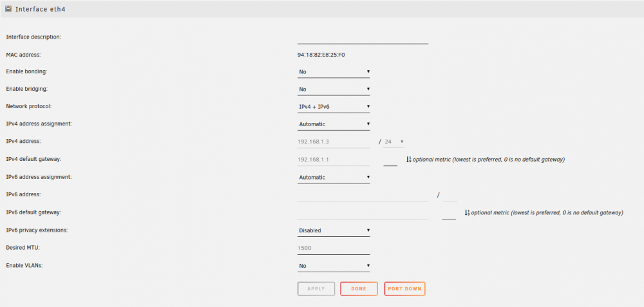Open the Enable bonding dropdown
Image resolution: width=644 pixels, height=307 pixels.
tap(334, 72)
